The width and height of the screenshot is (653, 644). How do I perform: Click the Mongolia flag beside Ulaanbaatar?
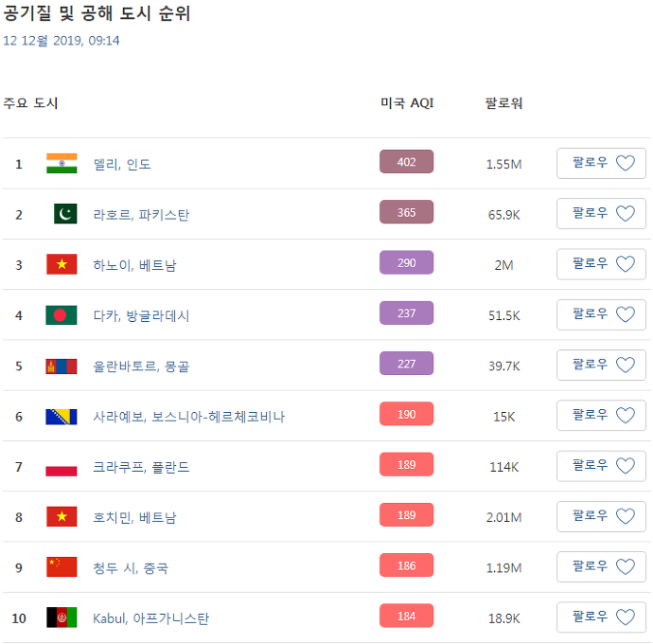[62, 366]
